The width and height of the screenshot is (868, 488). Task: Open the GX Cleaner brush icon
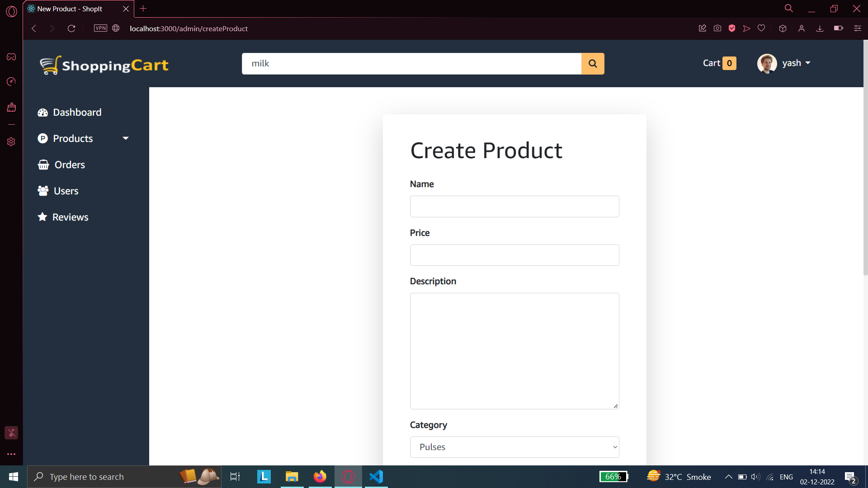pyautogui.click(x=11, y=107)
